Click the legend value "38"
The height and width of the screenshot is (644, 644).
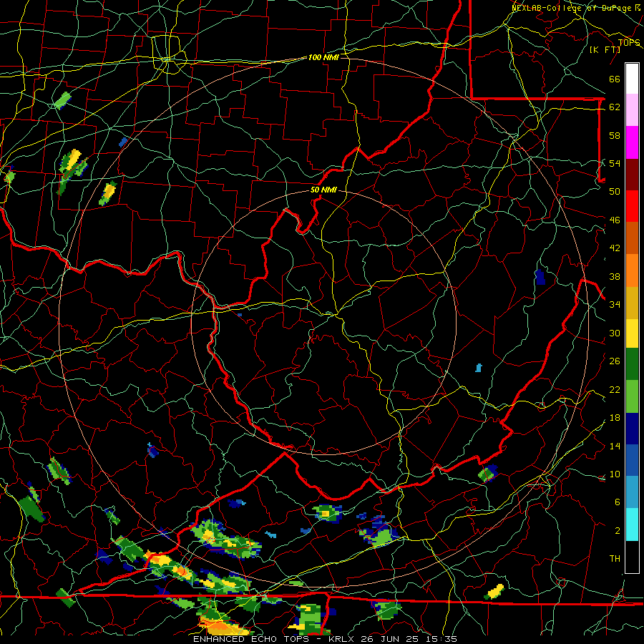(x=615, y=276)
